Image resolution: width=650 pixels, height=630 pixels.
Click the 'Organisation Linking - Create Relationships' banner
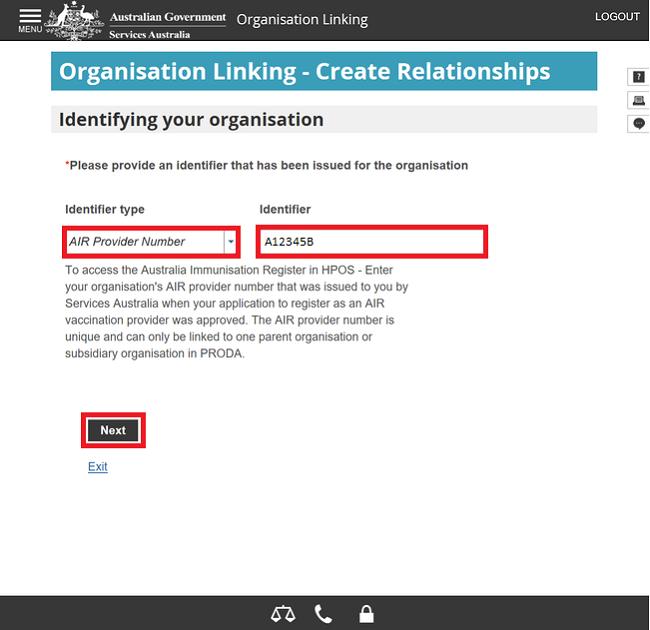tap(324, 71)
